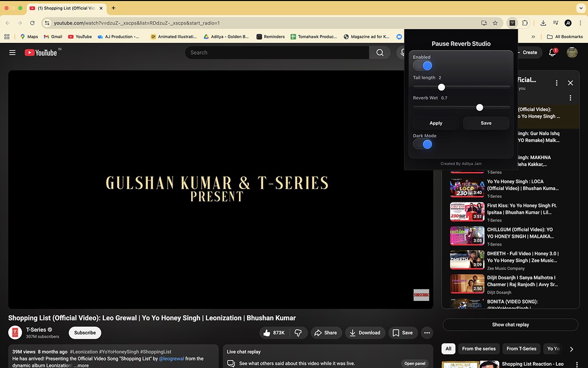
Task: Click the install app icon in address bar
Action: (x=484, y=23)
